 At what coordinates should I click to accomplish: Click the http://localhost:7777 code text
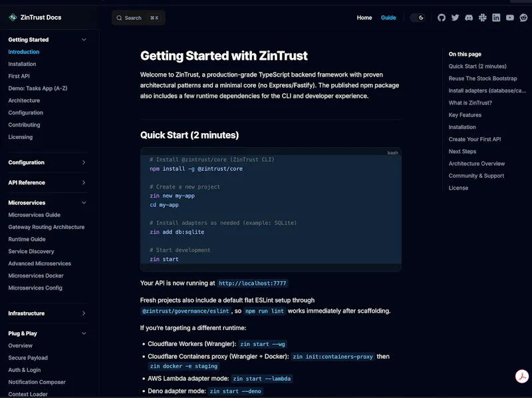253,284
